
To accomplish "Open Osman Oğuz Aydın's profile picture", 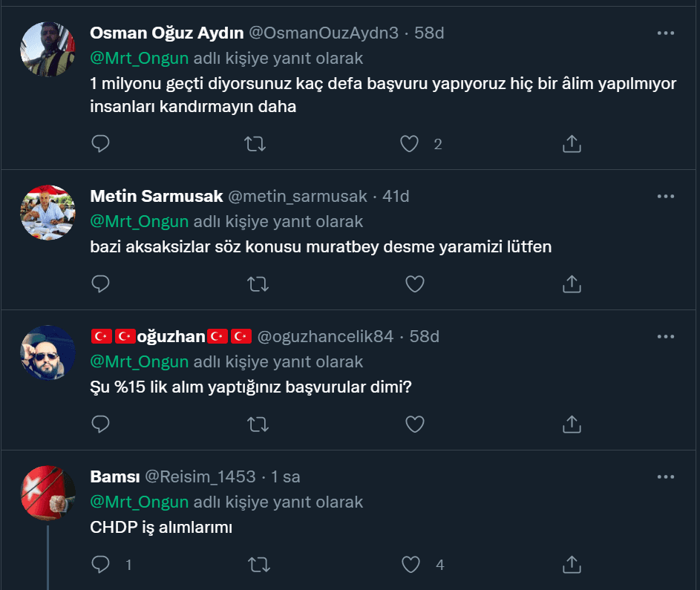I will [x=48, y=49].
